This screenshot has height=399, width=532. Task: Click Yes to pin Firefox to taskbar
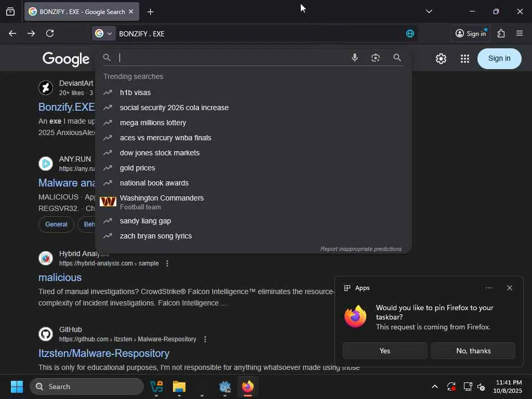click(385, 351)
